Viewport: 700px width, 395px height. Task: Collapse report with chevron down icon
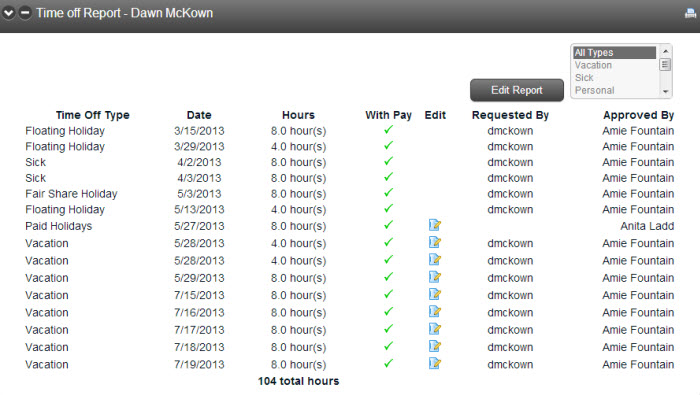[x=8, y=13]
